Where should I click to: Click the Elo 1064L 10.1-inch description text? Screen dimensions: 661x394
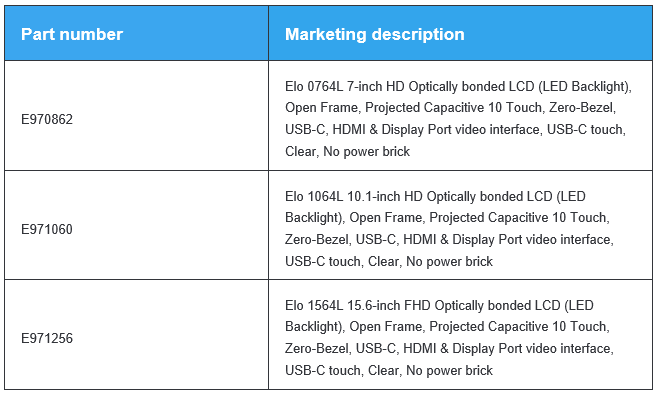point(449,229)
